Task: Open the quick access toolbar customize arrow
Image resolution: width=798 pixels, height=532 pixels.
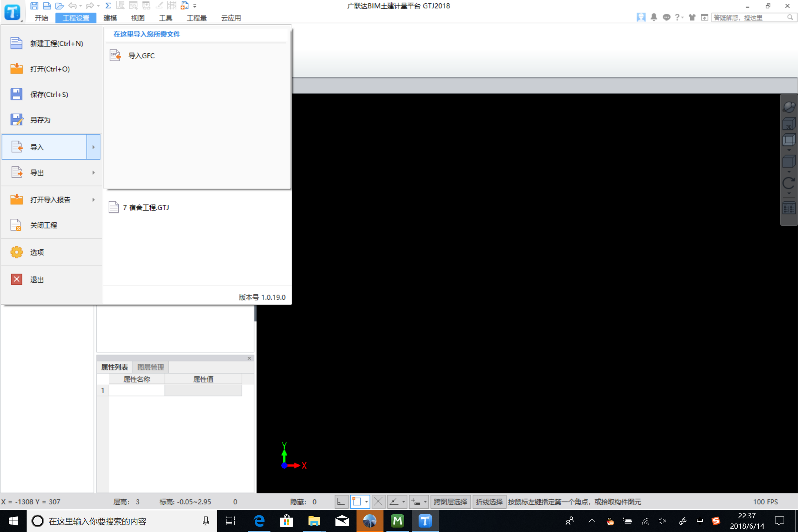Action: (195, 6)
